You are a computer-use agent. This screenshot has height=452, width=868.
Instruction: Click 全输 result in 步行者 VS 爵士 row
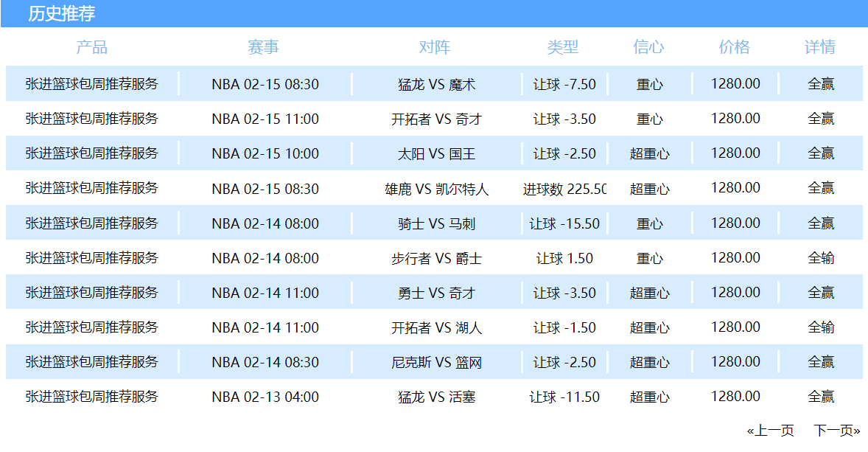[x=821, y=258]
